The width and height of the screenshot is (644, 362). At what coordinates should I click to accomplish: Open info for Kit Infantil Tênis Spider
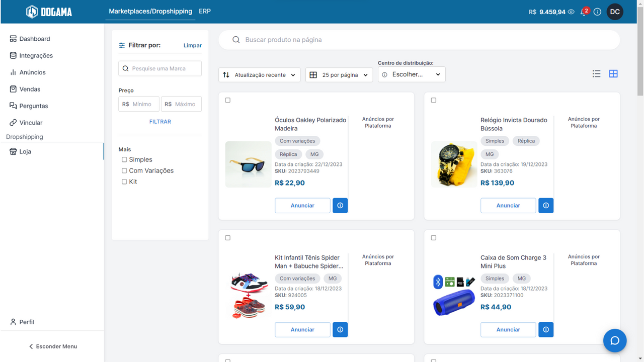point(340,329)
